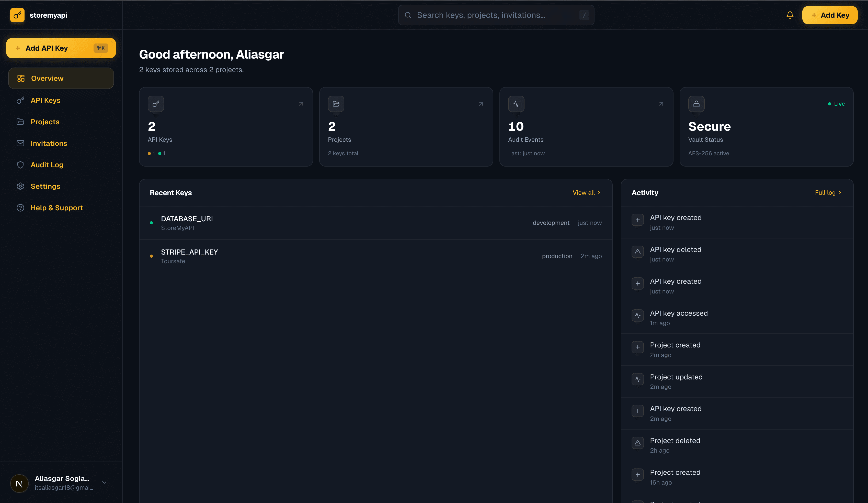Screen dimensions: 868x503
Task: Click the search keys input field
Action: 496,15
